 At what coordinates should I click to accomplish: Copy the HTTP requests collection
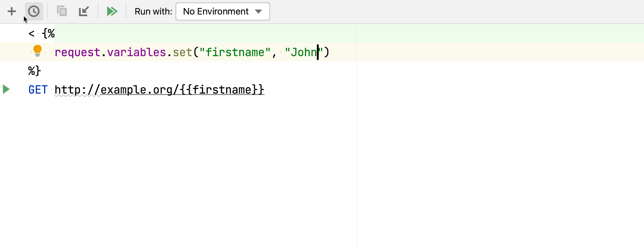[62, 11]
